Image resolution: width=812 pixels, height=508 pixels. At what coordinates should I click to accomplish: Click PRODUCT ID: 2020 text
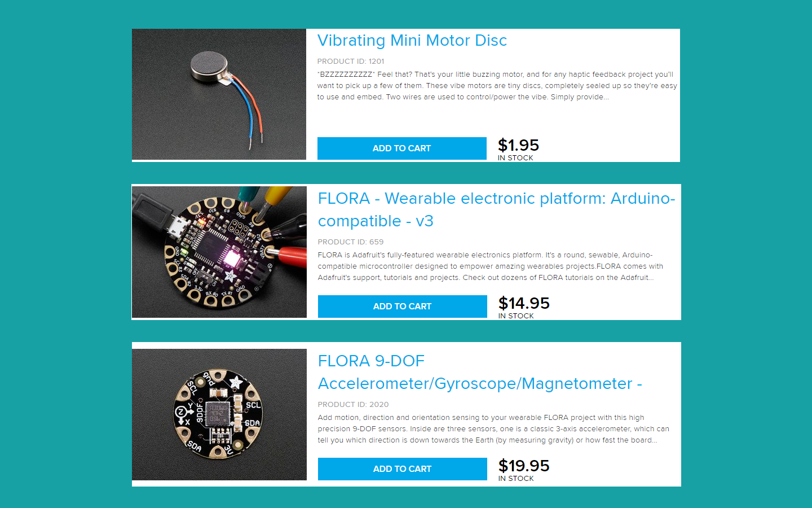(353, 404)
